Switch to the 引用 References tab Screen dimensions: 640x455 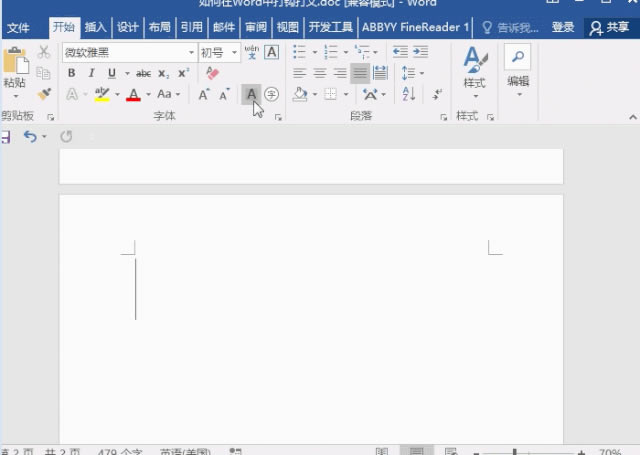191,27
